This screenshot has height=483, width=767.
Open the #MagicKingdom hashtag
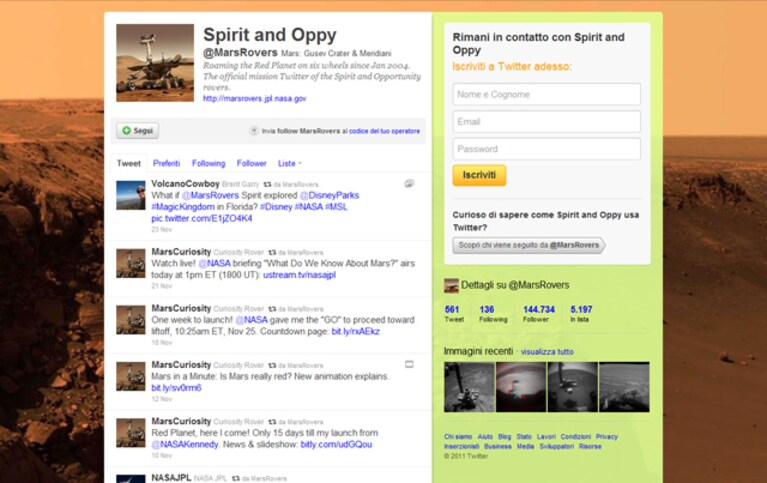[183, 207]
